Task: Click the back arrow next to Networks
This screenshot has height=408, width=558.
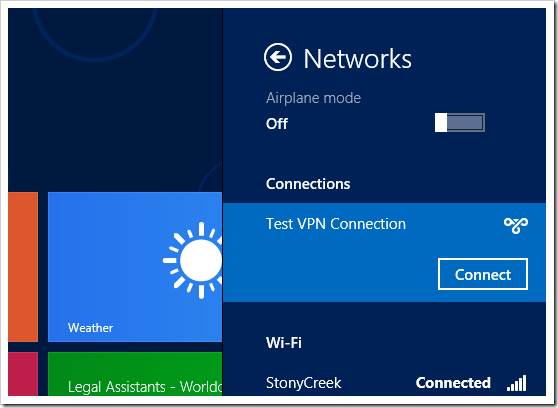Action: (x=278, y=57)
